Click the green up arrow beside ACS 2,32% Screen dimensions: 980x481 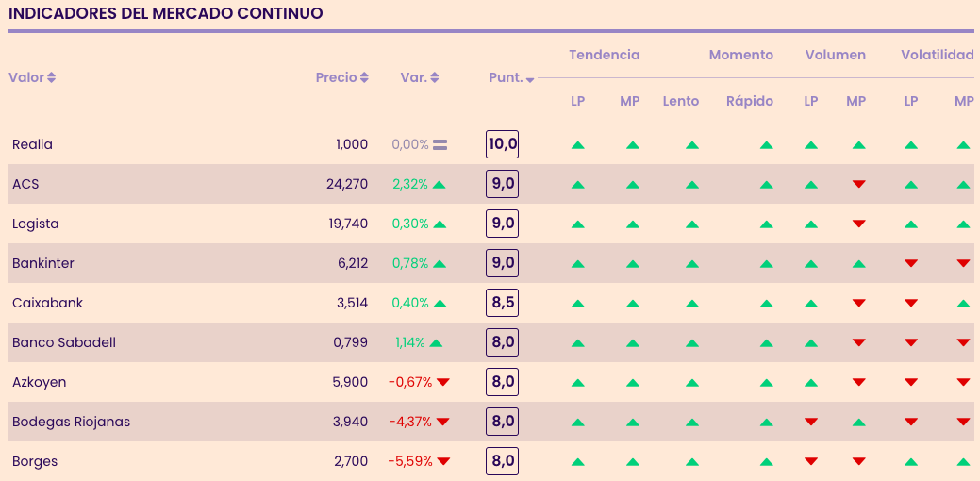coord(440,185)
